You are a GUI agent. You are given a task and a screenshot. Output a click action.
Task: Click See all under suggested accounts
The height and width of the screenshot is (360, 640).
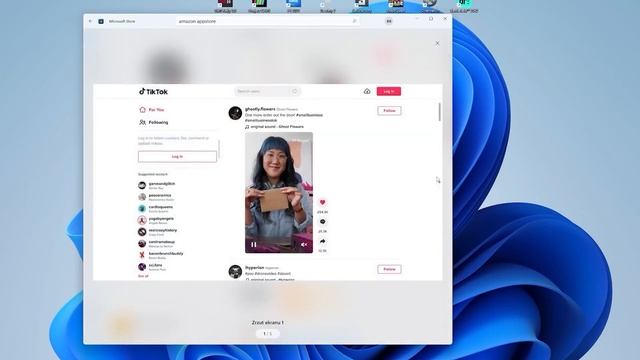point(143,276)
